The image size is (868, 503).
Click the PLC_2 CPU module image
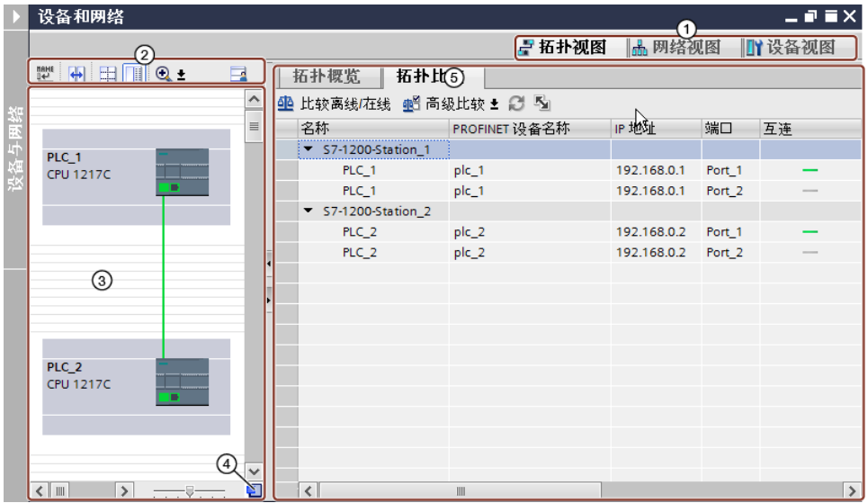(182, 382)
